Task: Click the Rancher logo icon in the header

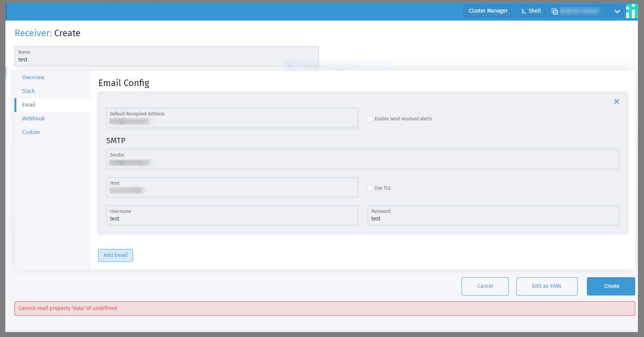Action: (x=632, y=11)
